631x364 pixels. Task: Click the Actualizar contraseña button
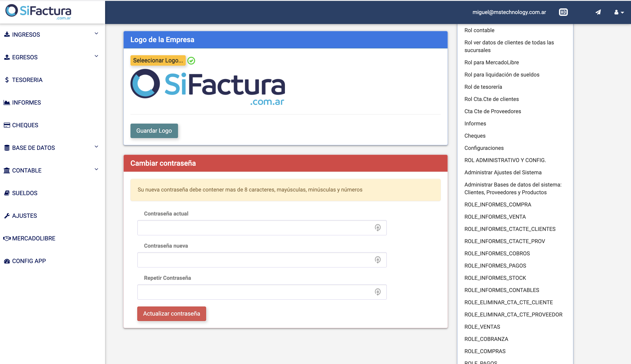click(x=172, y=314)
